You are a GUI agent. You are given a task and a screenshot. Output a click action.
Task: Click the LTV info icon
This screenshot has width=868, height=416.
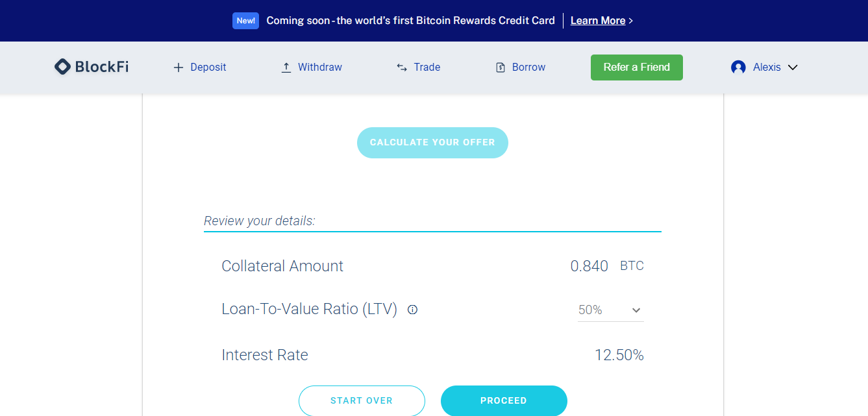click(412, 310)
